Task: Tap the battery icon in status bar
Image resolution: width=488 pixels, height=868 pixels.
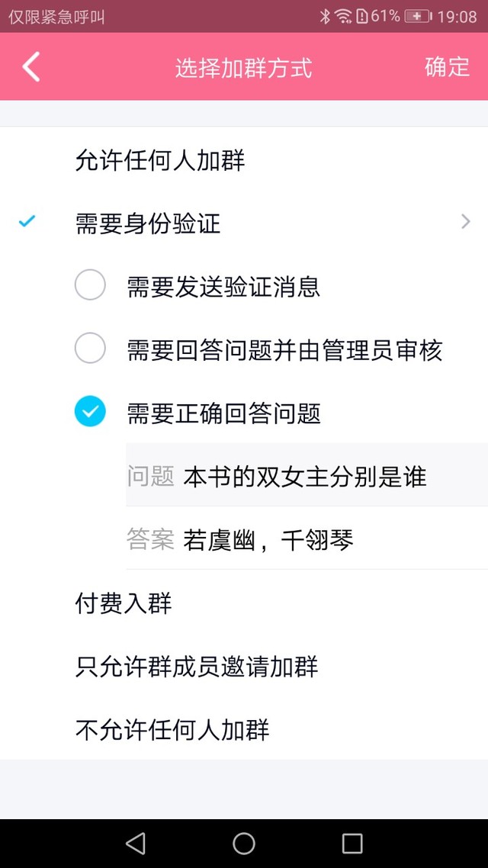Action: pyautogui.click(x=419, y=16)
